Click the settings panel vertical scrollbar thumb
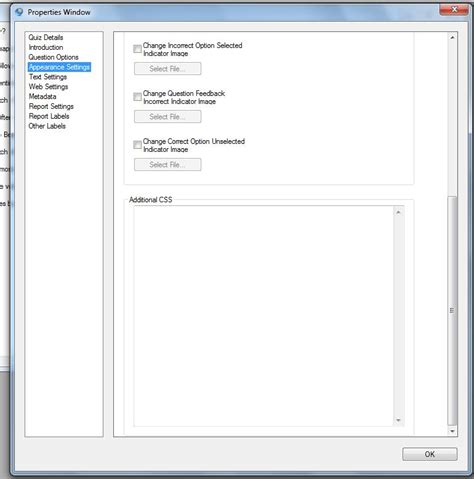This screenshot has height=479, width=474. click(452, 311)
